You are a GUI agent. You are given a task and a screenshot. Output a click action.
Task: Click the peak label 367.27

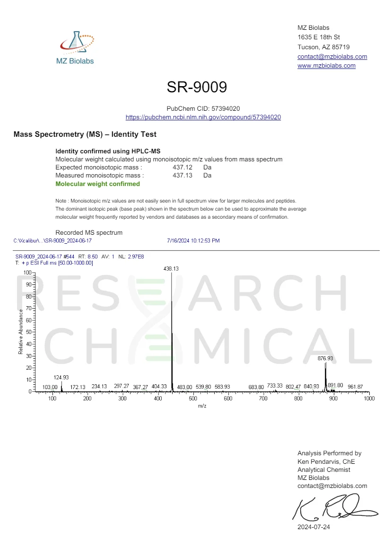click(x=140, y=387)
